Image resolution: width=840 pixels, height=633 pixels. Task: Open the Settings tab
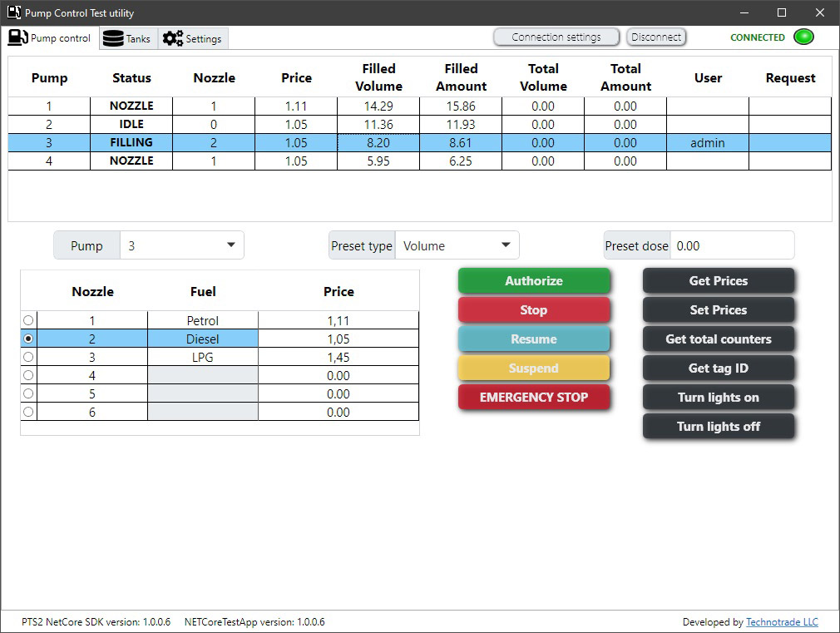click(193, 38)
